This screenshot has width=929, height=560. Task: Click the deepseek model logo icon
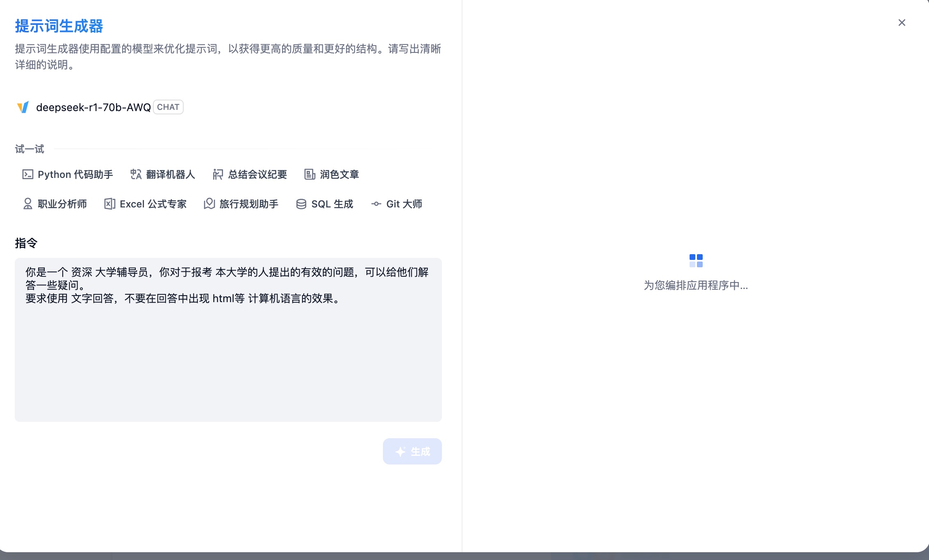(x=23, y=107)
